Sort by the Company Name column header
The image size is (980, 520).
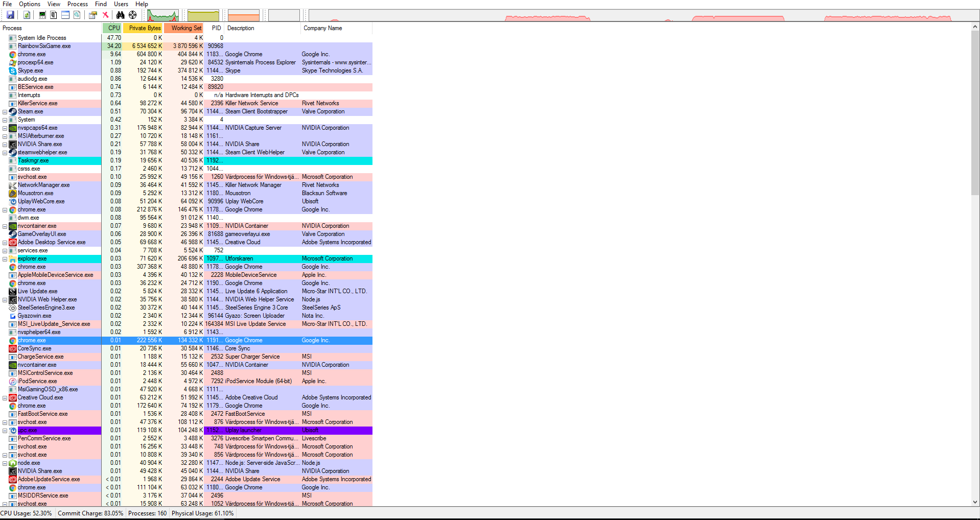[x=337, y=28]
